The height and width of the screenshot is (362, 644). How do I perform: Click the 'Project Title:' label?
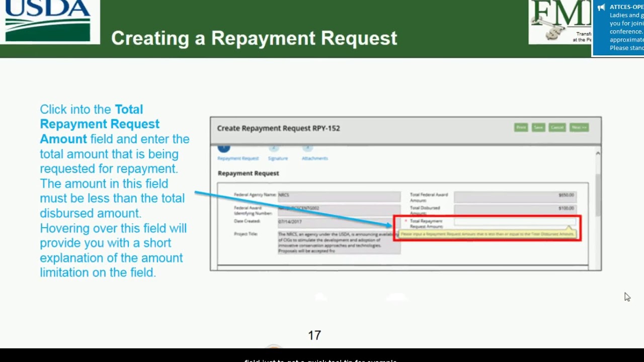pyautogui.click(x=246, y=234)
